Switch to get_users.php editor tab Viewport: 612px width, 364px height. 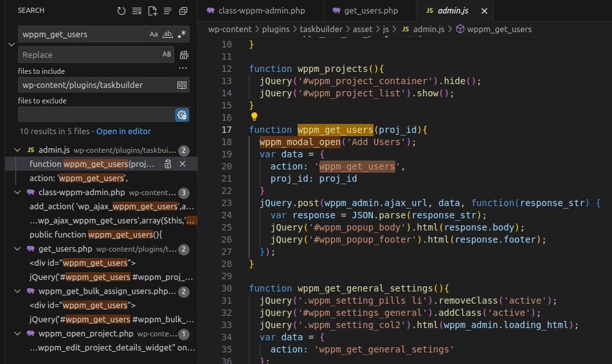coord(370,11)
